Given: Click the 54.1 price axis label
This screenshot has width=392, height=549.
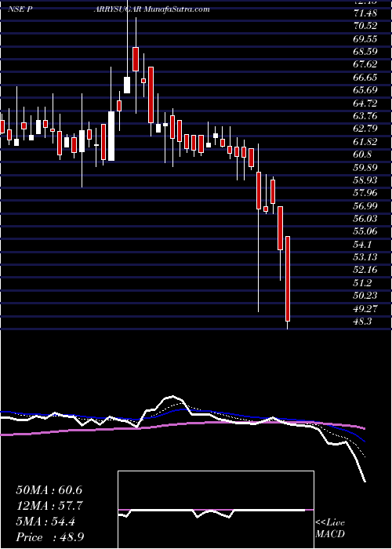Looking at the screenshot, I should coord(362,245).
